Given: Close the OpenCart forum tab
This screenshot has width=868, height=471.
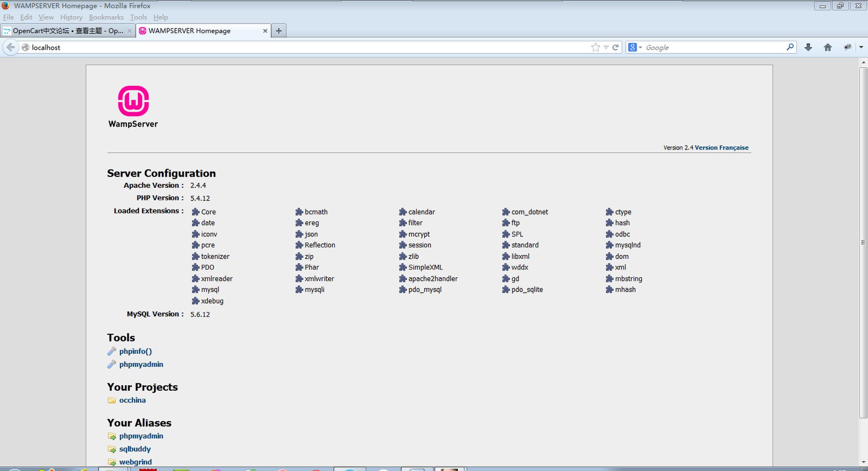Looking at the screenshot, I should point(129,31).
